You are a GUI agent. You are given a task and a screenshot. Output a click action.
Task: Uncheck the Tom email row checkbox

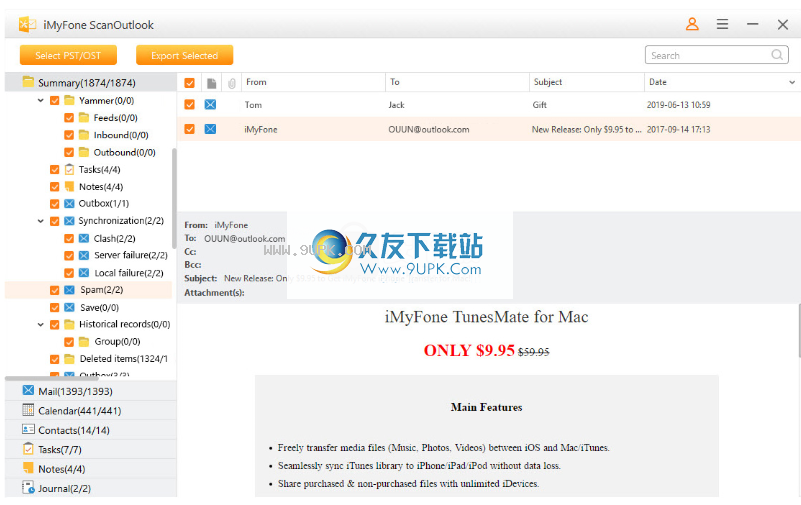(x=190, y=104)
